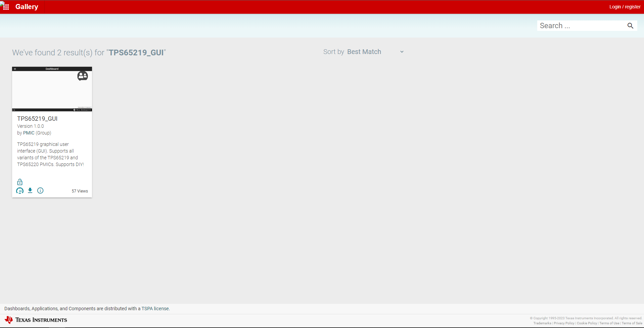This screenshot has width=644, height=328.
Task: Open the info icon for TPS65219_GUI
Action: coord(40,190)
